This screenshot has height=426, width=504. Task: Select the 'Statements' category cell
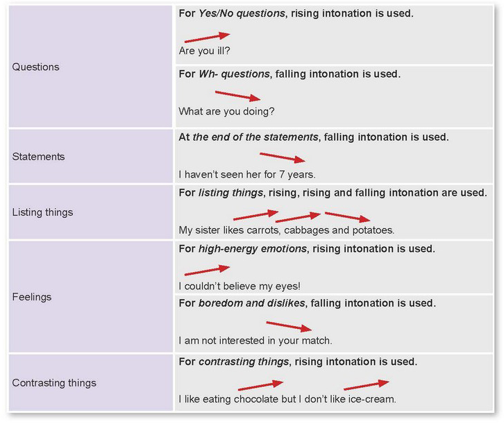pos(90,157)
